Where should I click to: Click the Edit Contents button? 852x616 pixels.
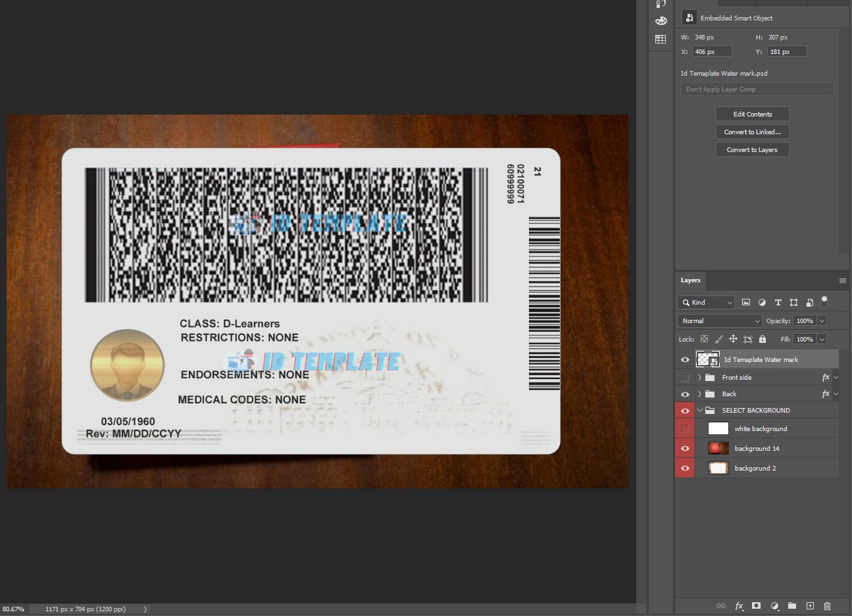coord(753,114)
